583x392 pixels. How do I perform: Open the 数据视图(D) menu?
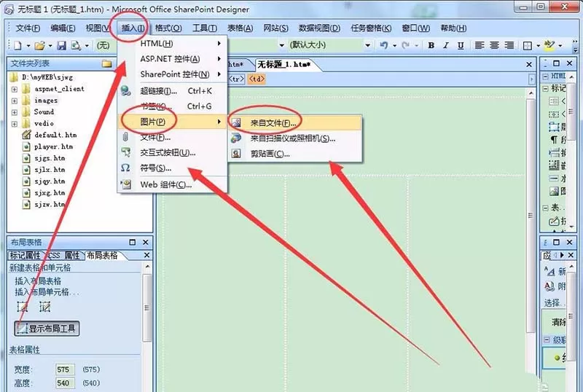click(319, 28)
